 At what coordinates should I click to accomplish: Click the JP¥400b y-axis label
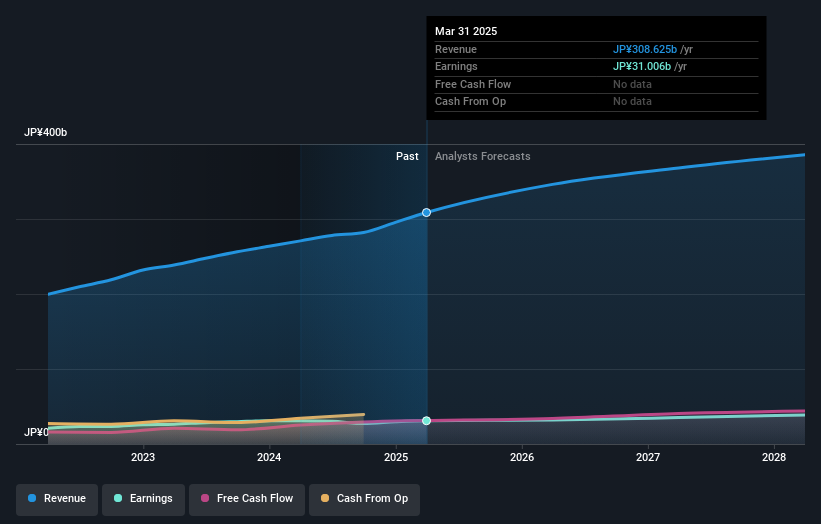point(46,132)
